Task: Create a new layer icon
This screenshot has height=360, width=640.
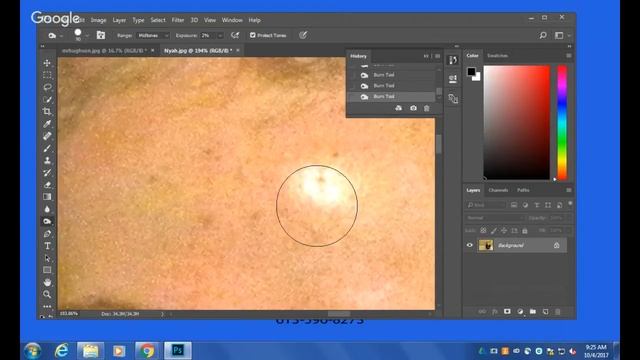Action: [545, 311]
